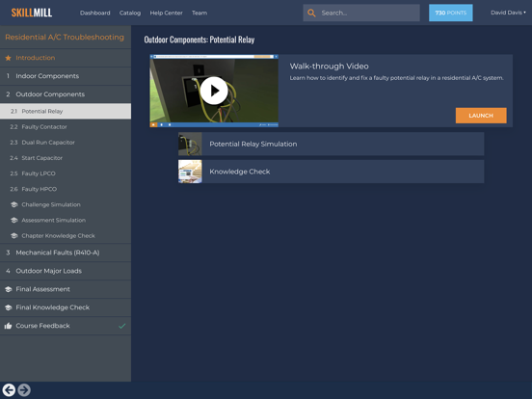Open the Final Knowledge Check item

click(66, 307)
